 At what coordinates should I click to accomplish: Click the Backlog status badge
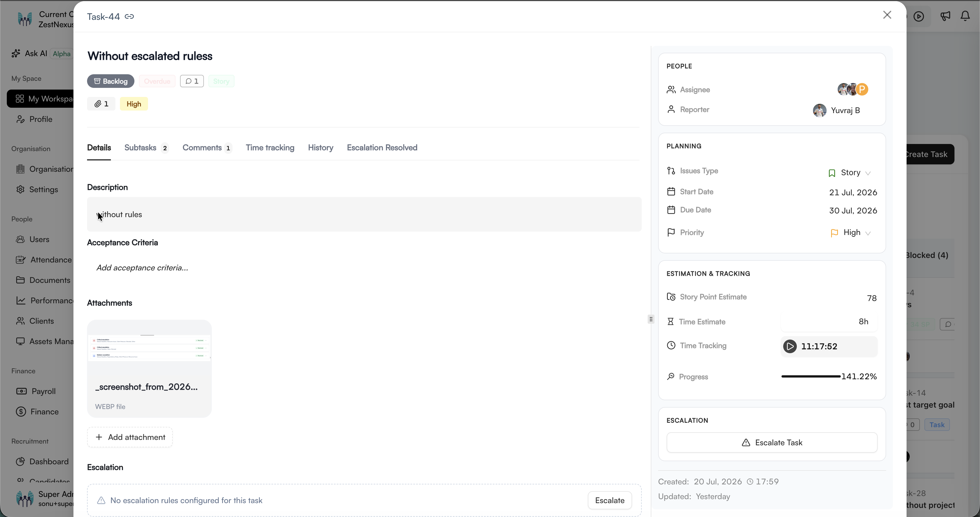coord(111,81)
